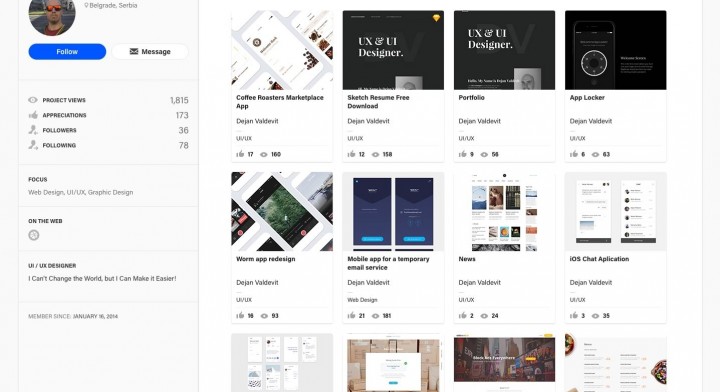Open the iOS Chat Aplication thumbnail

click(x=615, y=212)
